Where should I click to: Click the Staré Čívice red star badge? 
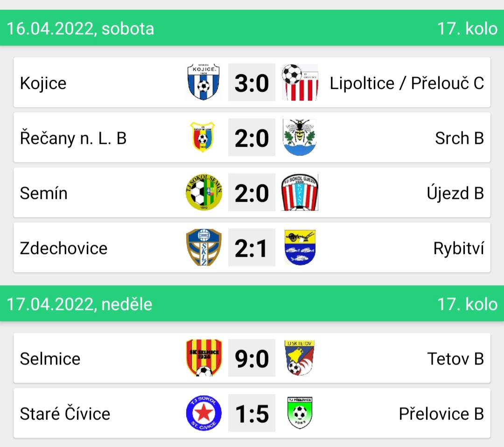(204, 413)
